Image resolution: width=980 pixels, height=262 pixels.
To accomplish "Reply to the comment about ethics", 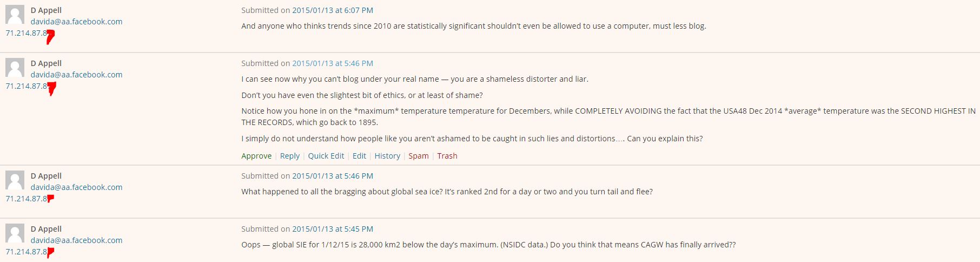I will [x=289, y=156].
